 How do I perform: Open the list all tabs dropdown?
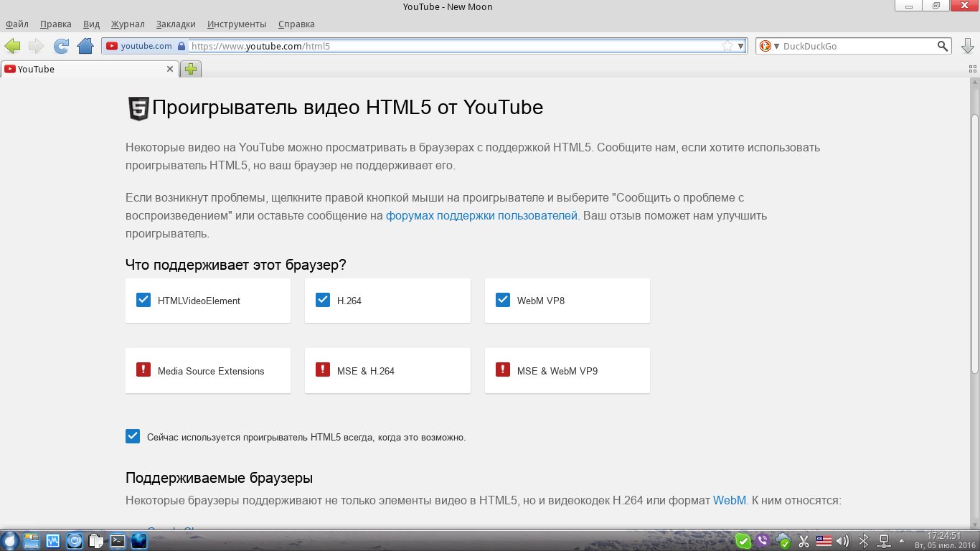pyautogui.click(x=972, y=70)
